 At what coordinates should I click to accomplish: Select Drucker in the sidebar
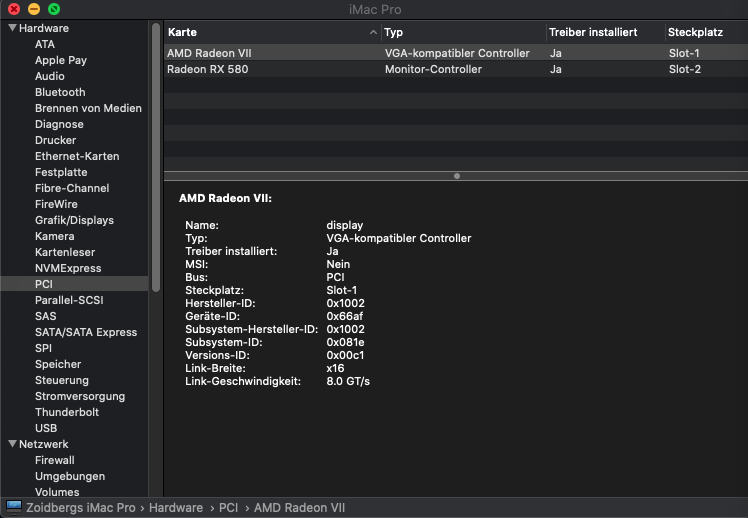coord(55,140)
